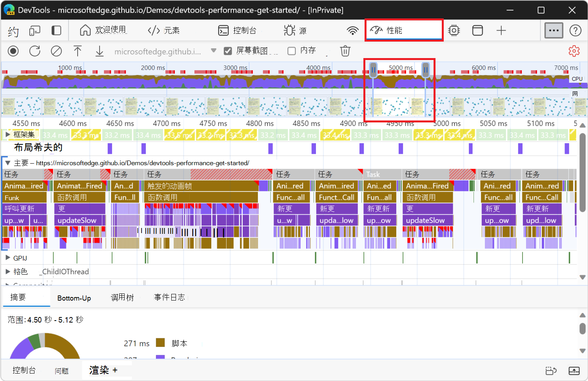Open the 控制台 drawer tab at bottom

click(x=24, y=370)
